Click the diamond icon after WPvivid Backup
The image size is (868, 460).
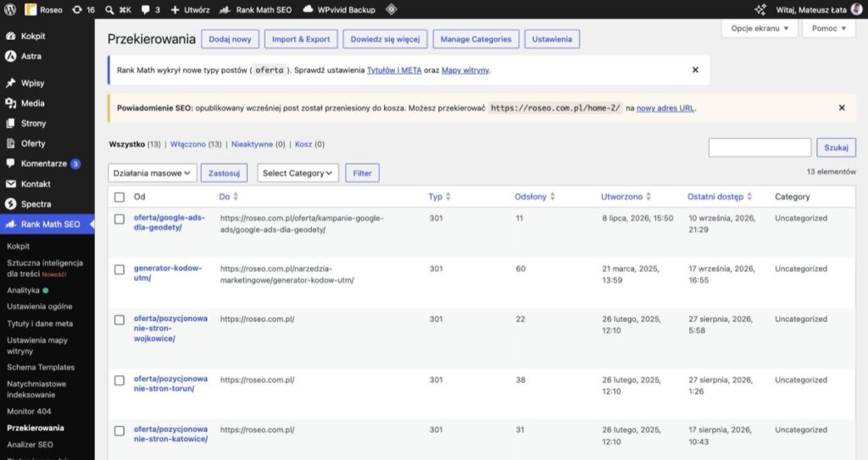(392, 9)
